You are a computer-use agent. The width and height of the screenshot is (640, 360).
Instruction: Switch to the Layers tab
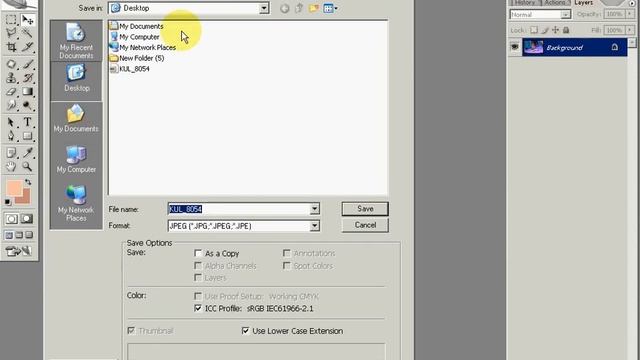(x=583, y=2)
